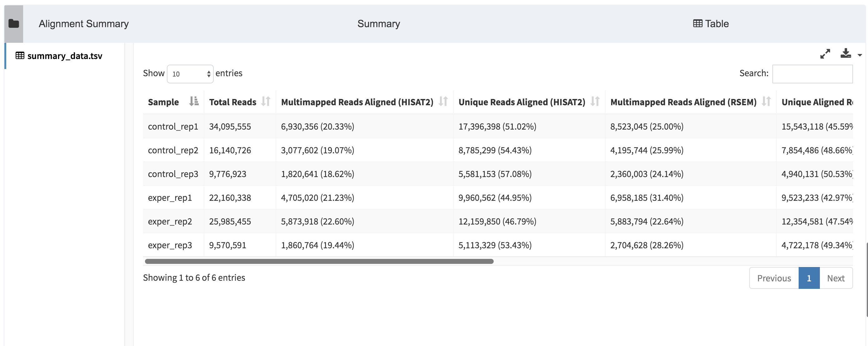
Task: Click cell 9,960,562 (44.95%)
Action: 495,198
